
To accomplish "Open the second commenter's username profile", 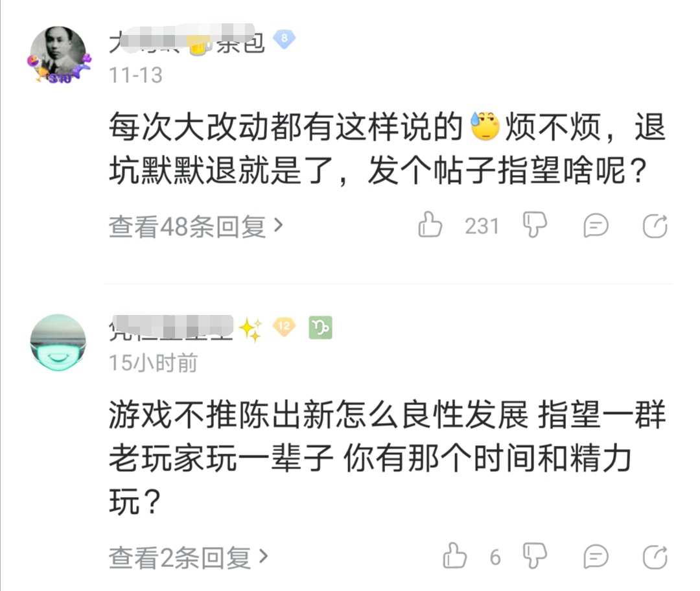I will [x=172, y=327].
